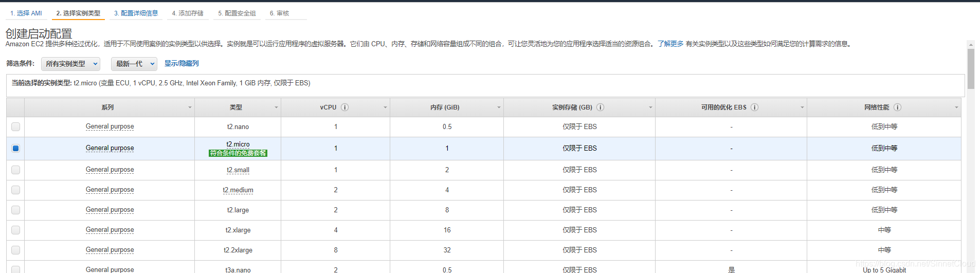Viewport: 980px width, 273px height.
Task: Click the 当前选择的实例类型 summary text
Action: point(161,83)
